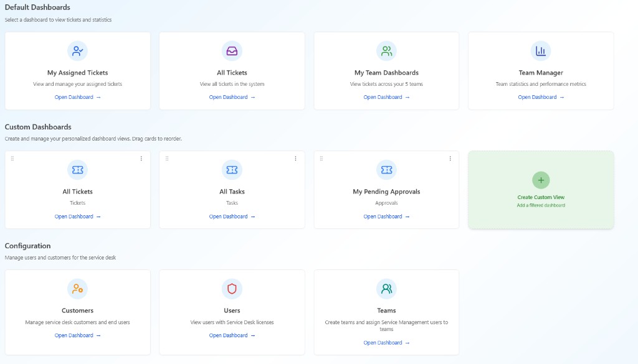Click the All Tasks card icon
This screenshot has height=364, width=638.
232,169
